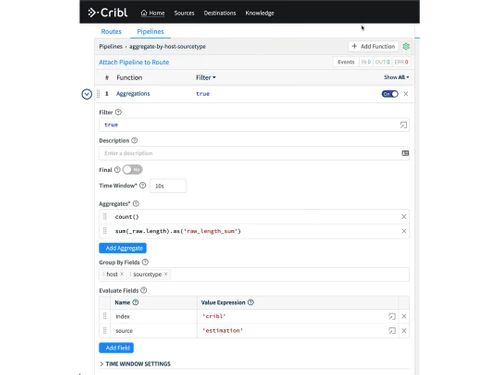Screen dimensions: 500x375
Task: Click drag handle of Aggregations function row
Action: coord(98,94)
